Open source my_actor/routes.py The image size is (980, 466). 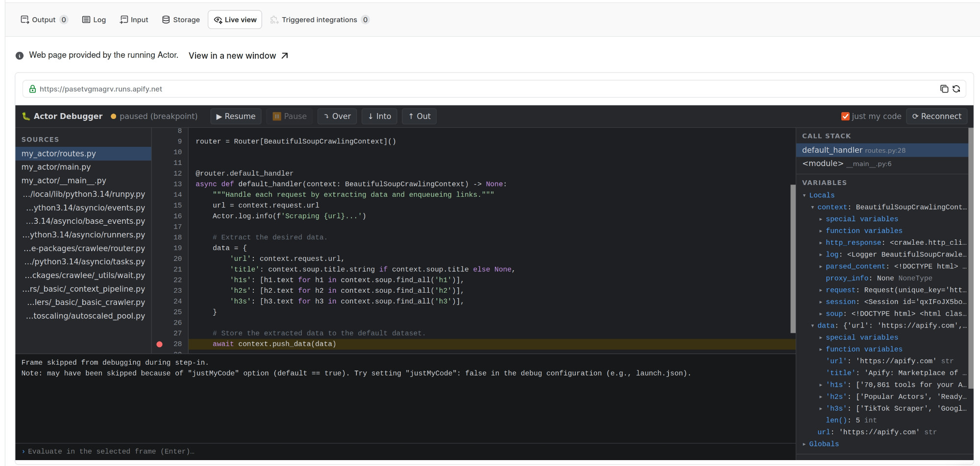(83, 154)
